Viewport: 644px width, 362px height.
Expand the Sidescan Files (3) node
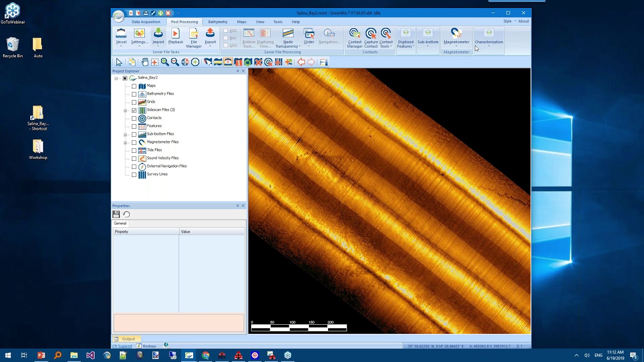tap(125, 110)
